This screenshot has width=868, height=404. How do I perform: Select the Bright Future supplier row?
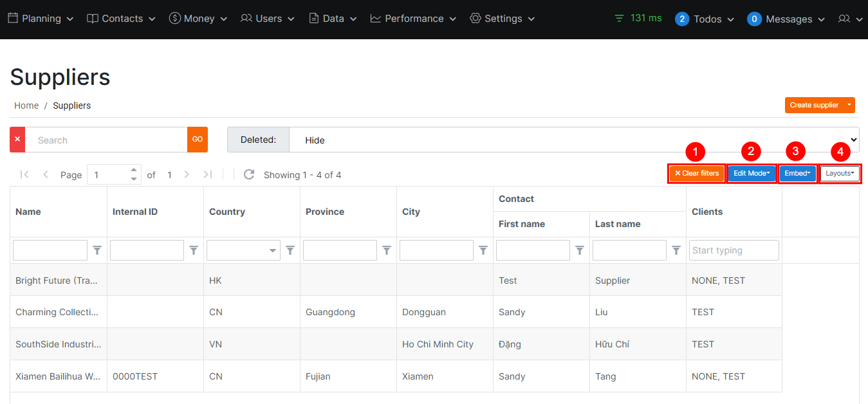pyautogui.click(x=396, y=280)
